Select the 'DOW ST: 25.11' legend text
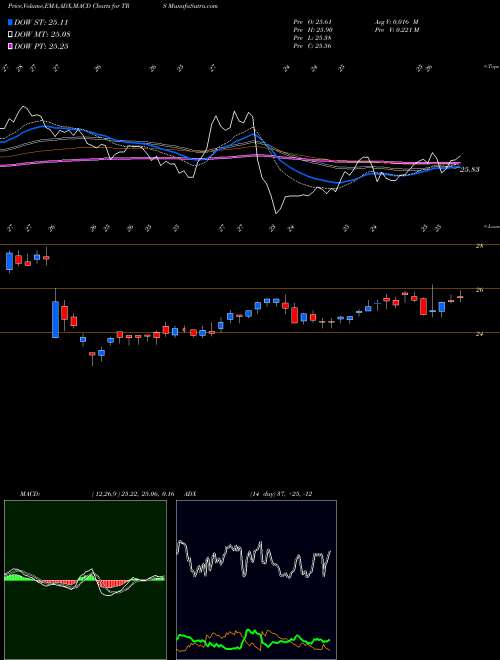 pyautogui.click(x=41, y=22)
